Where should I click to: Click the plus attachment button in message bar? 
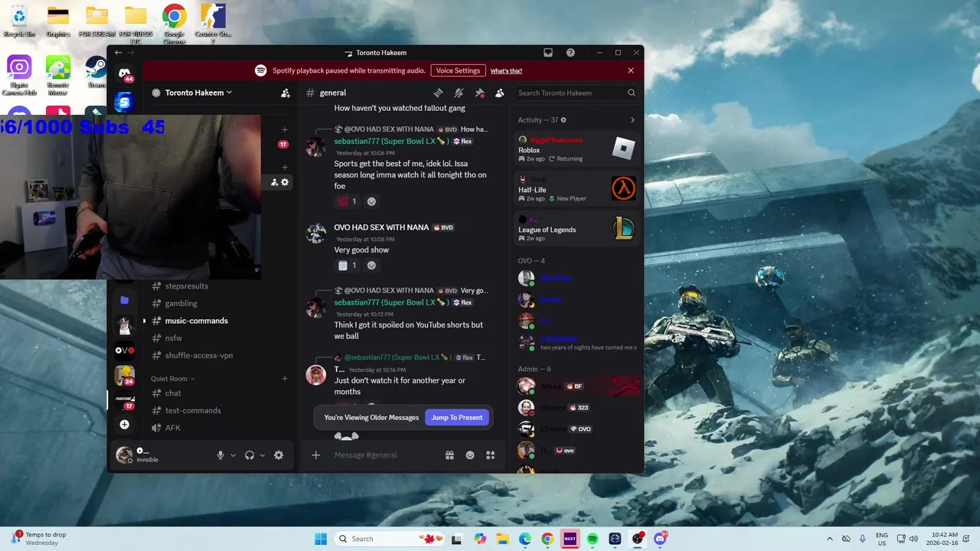(x=315, y=455)
